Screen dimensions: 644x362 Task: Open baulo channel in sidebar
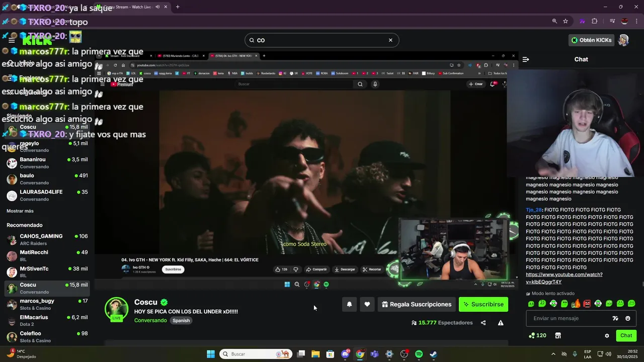point(47,179)
